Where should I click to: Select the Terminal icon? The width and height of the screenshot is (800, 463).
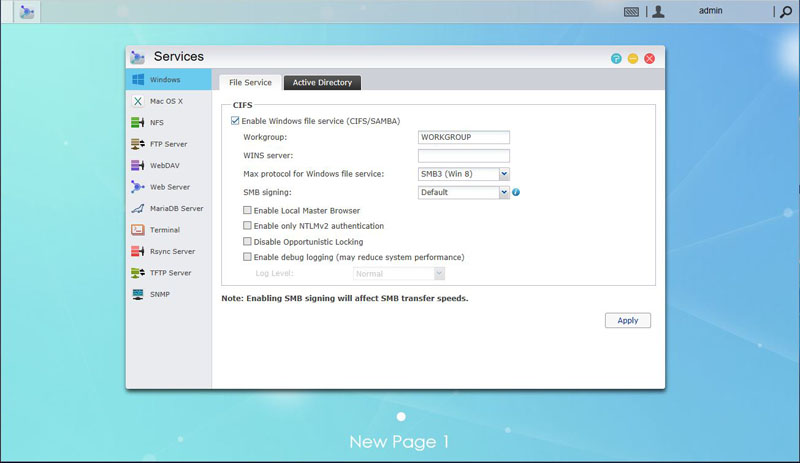click(138, 230)
